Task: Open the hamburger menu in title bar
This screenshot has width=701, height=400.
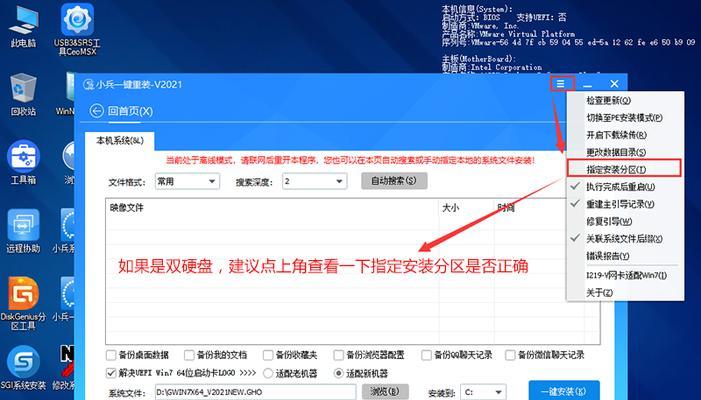Action: point(562,84)
